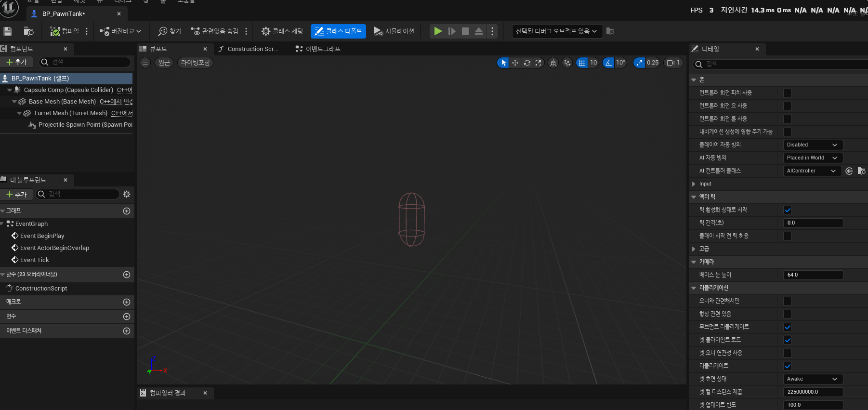Activate the rotate tool icon
Viewport: 868px width, 410px height.
527,63
